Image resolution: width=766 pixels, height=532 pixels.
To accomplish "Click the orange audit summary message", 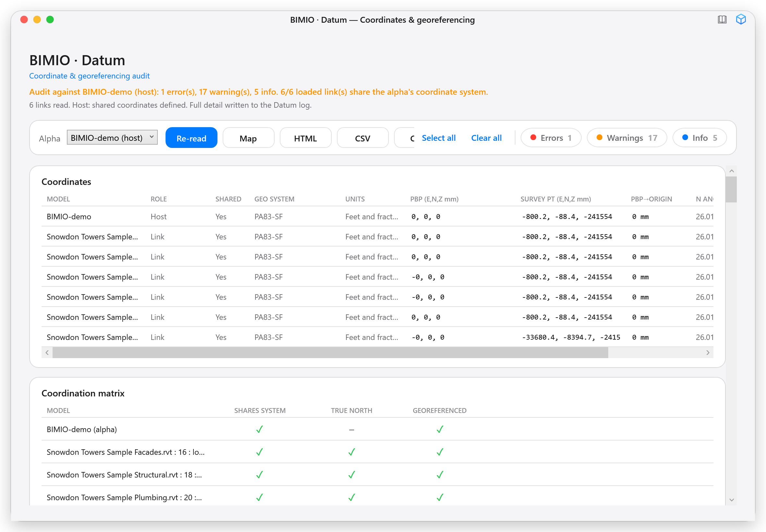I will coord(258,92).
